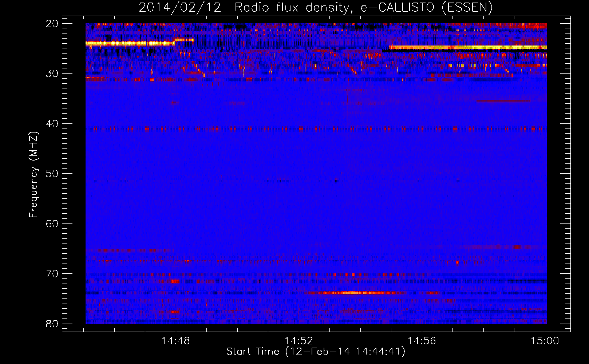The height and width of the screenshot is (364, 589).
Task: Click the frequency tick label '20'
Action: (52, 24)
